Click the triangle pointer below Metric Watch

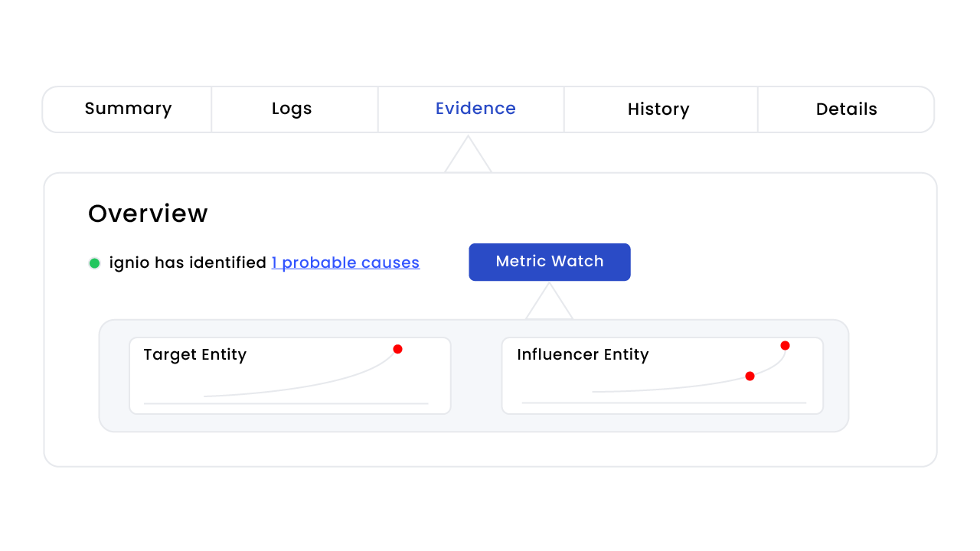point(549,303)
